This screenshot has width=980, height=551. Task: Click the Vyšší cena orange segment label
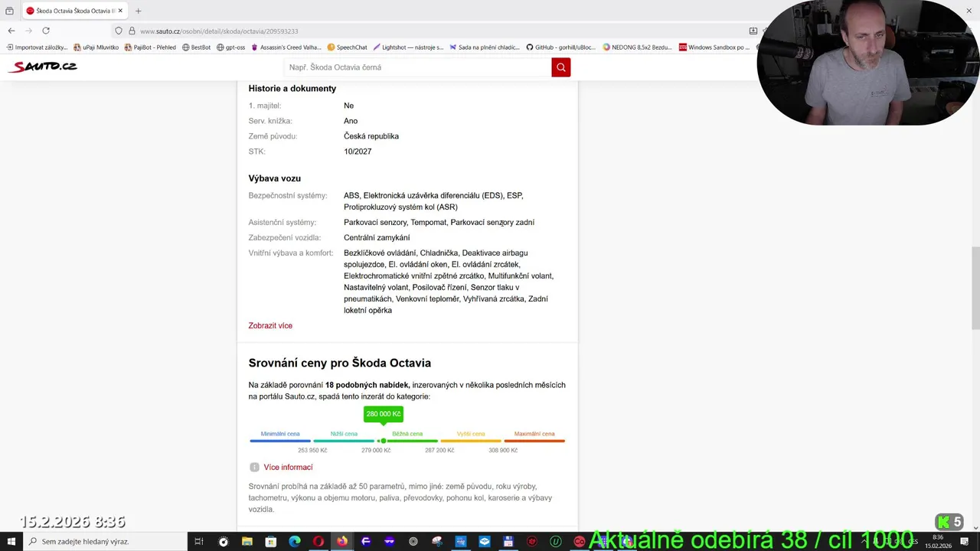(x=471, y=434)
